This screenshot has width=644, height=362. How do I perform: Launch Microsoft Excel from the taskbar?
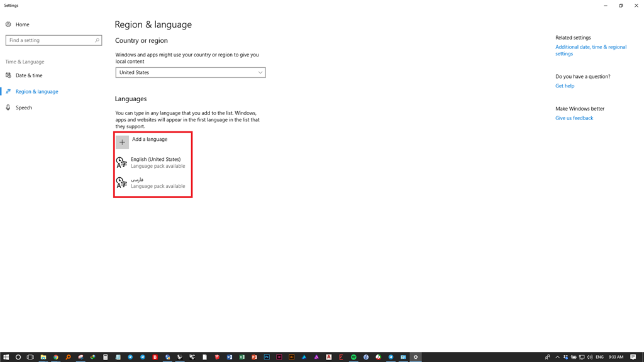pos(242,357)
